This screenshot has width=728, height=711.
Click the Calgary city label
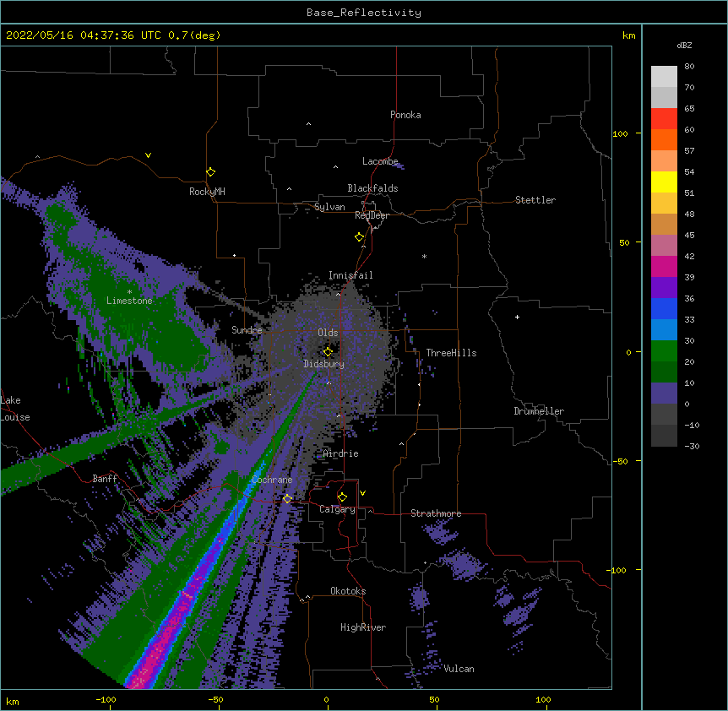pyautogui.click(x=337, y=509)
